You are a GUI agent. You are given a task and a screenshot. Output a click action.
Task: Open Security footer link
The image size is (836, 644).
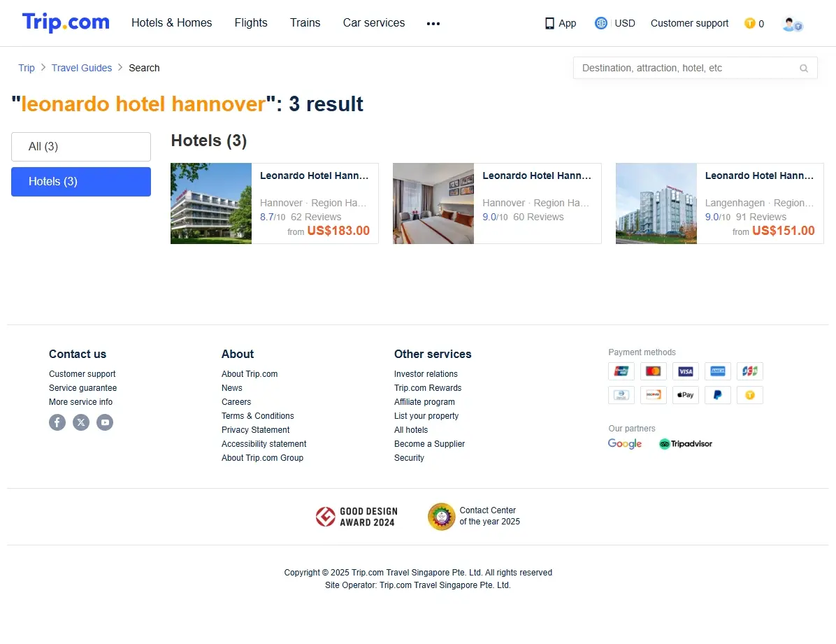[409, 458]
